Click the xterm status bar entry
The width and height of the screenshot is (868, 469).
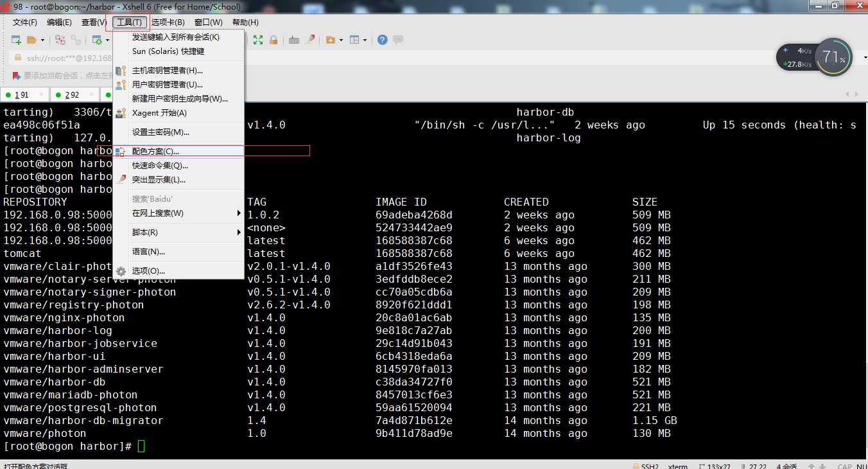point(678,465)
